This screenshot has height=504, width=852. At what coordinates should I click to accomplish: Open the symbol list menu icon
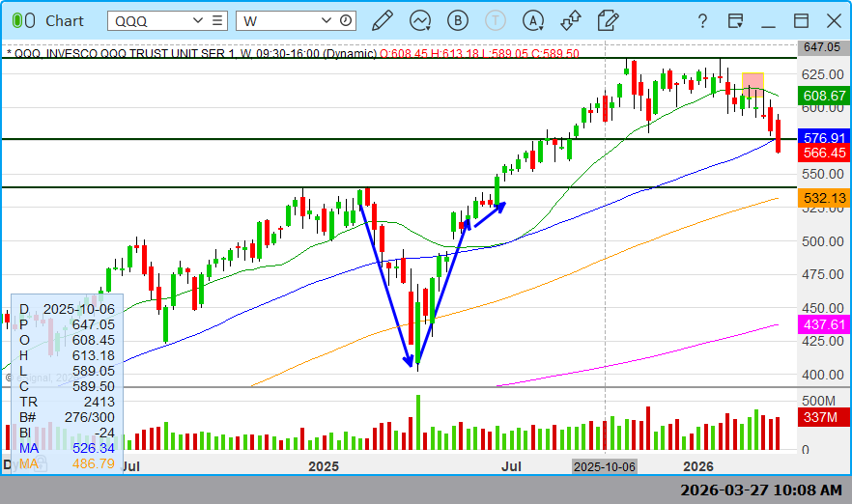[216, 20]
